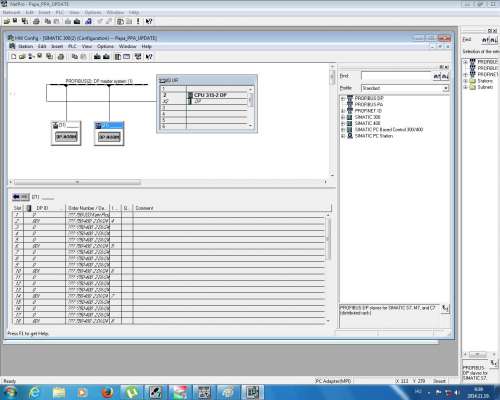
Task: Expand Stations node in NetPro catalog
Action: pos(466,81)
